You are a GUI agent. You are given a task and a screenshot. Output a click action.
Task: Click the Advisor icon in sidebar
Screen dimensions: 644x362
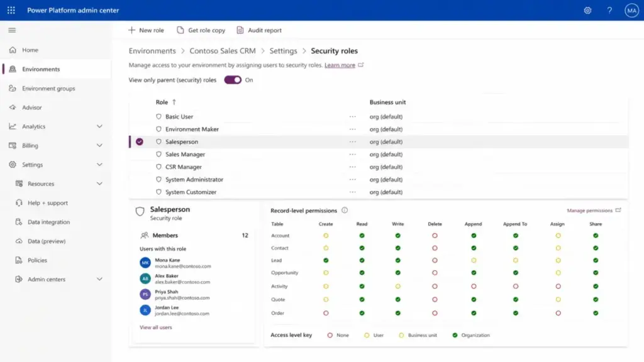click(x=13, y=107)
